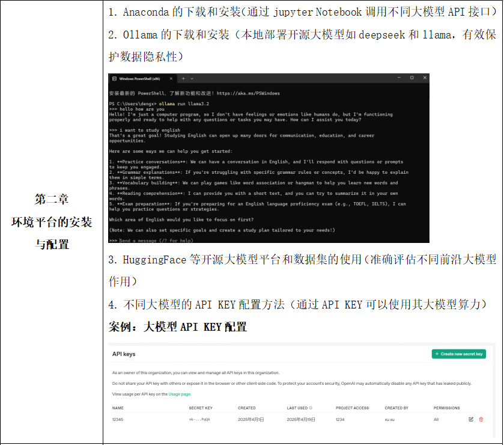The height and width of the screenshot is (445, 504).
Task: Click the info icon beside LAST USED
Action: click(311, 408)
